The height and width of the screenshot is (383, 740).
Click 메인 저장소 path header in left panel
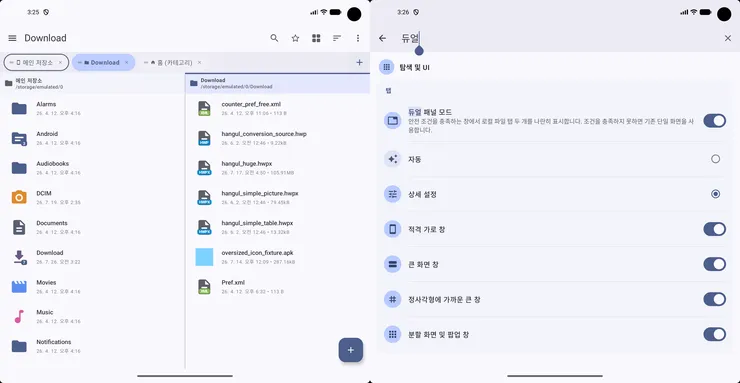tap(92, 83)
